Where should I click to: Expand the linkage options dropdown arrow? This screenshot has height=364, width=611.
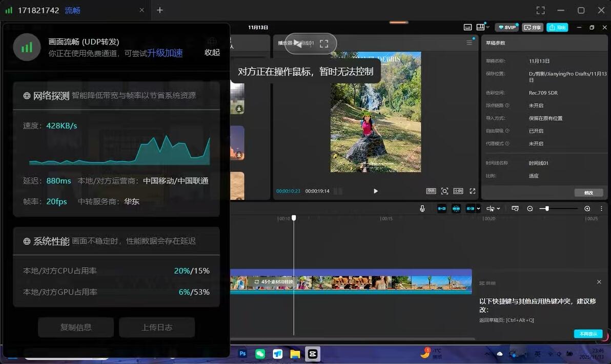(479, 209)
